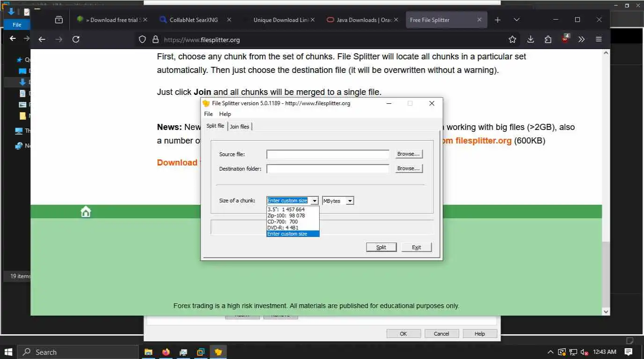Viewport: 644px width, 359px height.
Task: Click Cancel in the background dialog
Action: click(x=441, y=334)
